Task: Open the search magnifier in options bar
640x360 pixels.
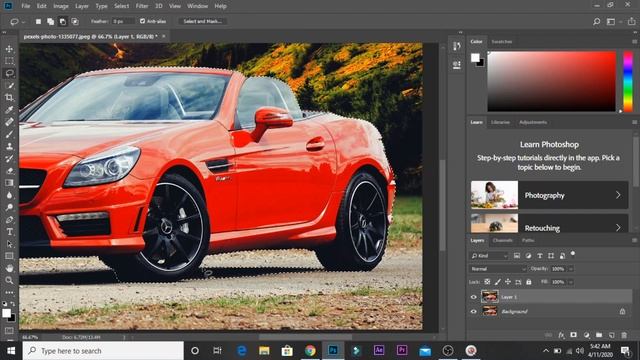Action: coord(596,21)
